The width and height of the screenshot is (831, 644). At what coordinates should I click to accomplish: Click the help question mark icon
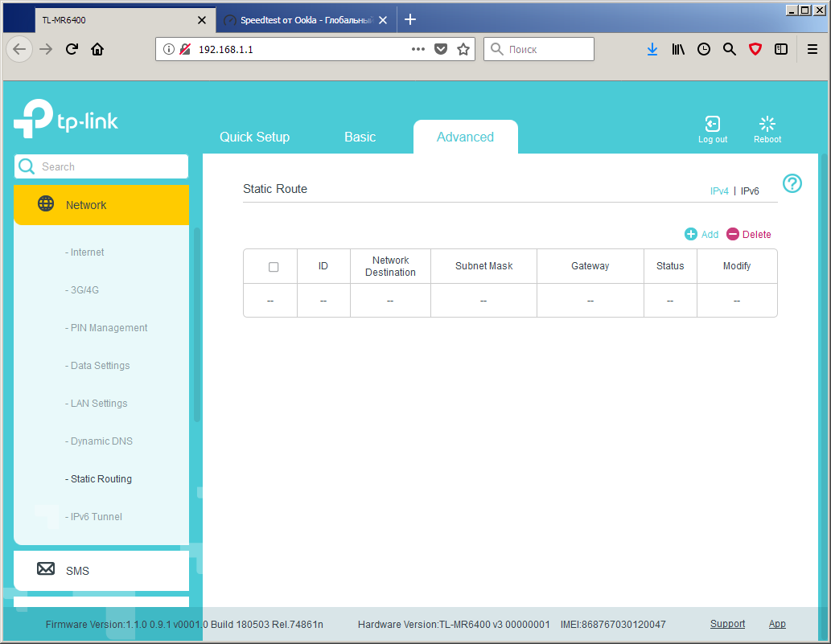tap(792, 184)
